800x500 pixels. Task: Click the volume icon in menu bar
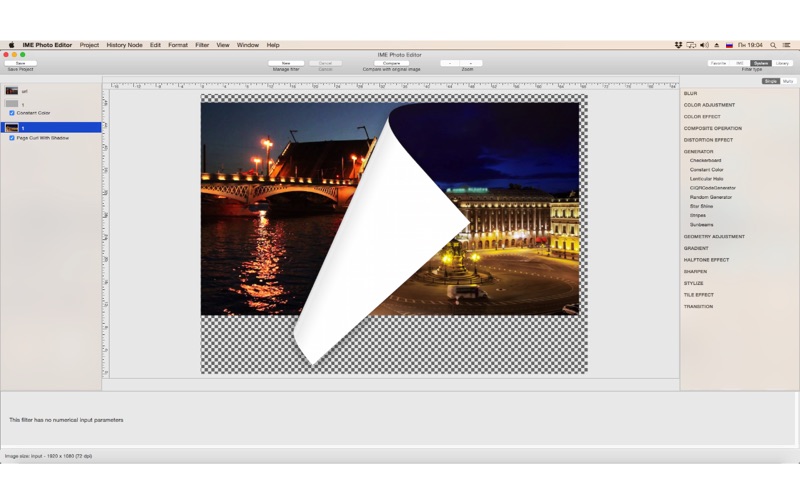click(704, 45)
